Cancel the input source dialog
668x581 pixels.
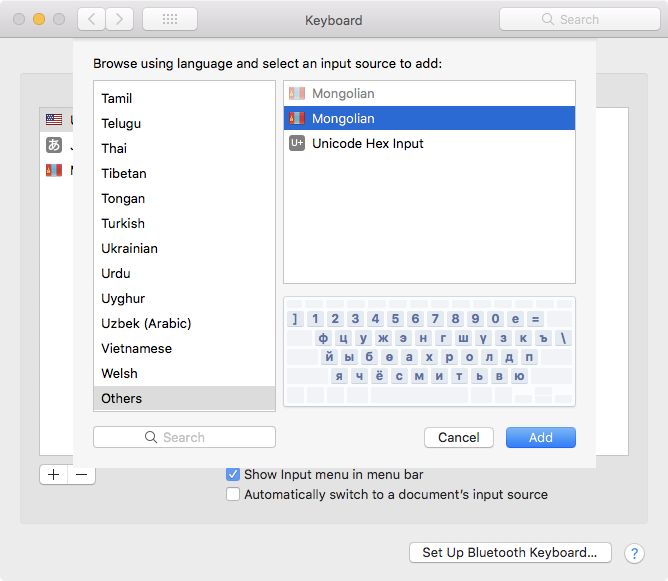click(458, 437)
